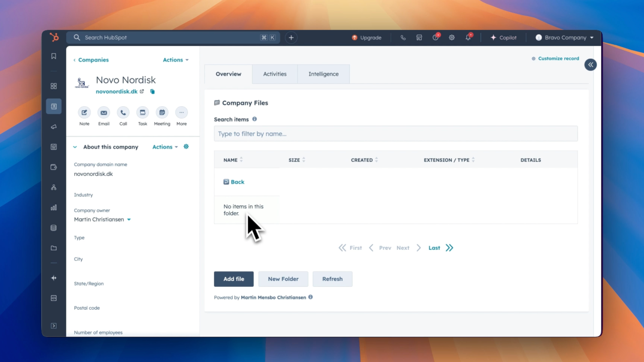Click the Email action icon

(104, 113)
